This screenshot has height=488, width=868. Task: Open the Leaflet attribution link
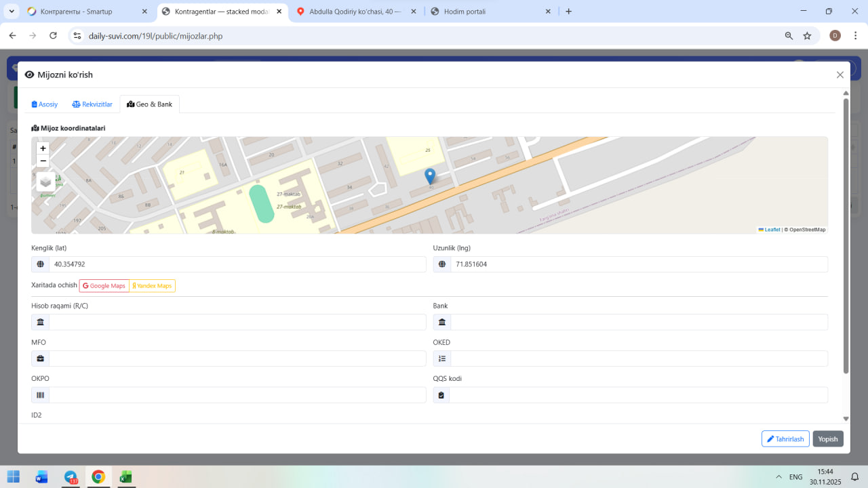[x=772, y=230]
